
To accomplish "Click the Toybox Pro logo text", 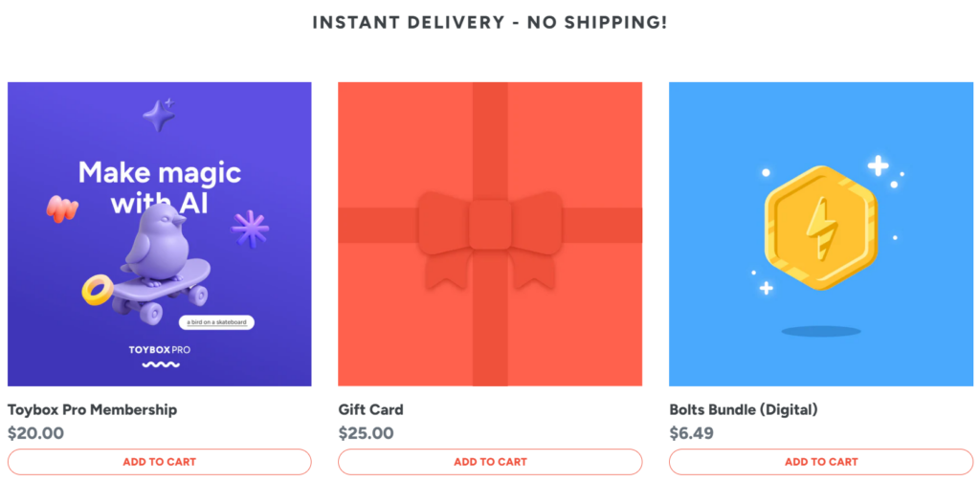I will 159,350.
